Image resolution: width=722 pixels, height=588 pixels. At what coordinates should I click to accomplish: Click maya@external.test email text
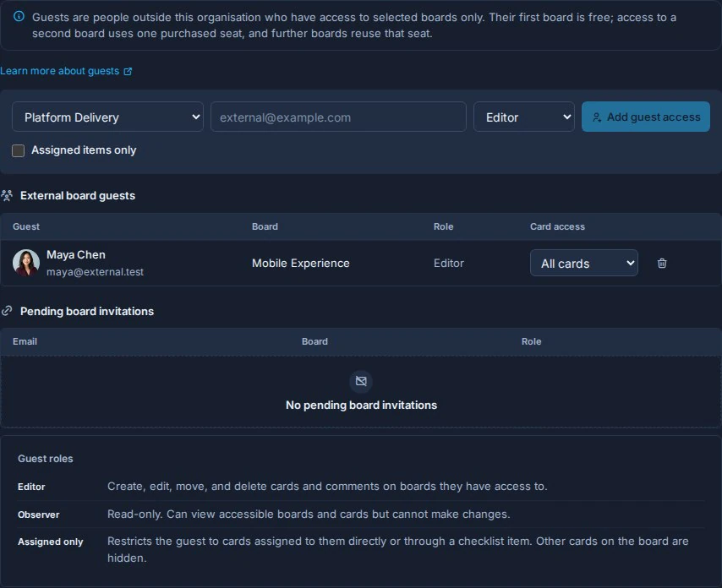point(95,272)
